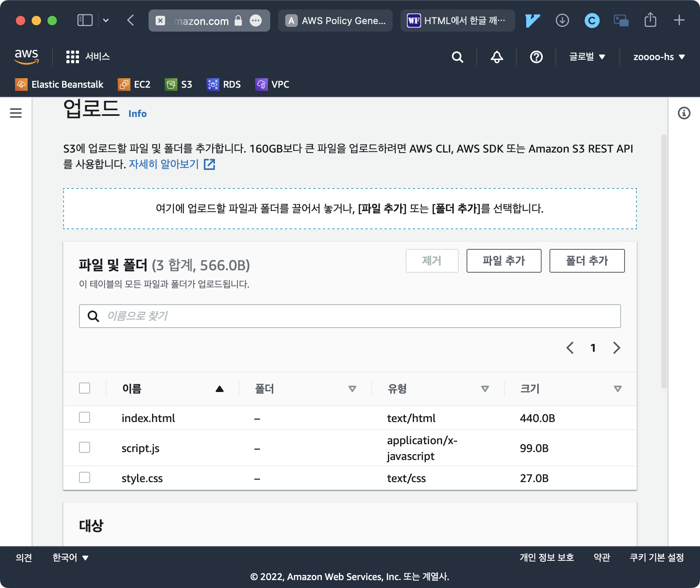Click page number 1 in pagination
The image size is (700, 588).
(593, 348)
